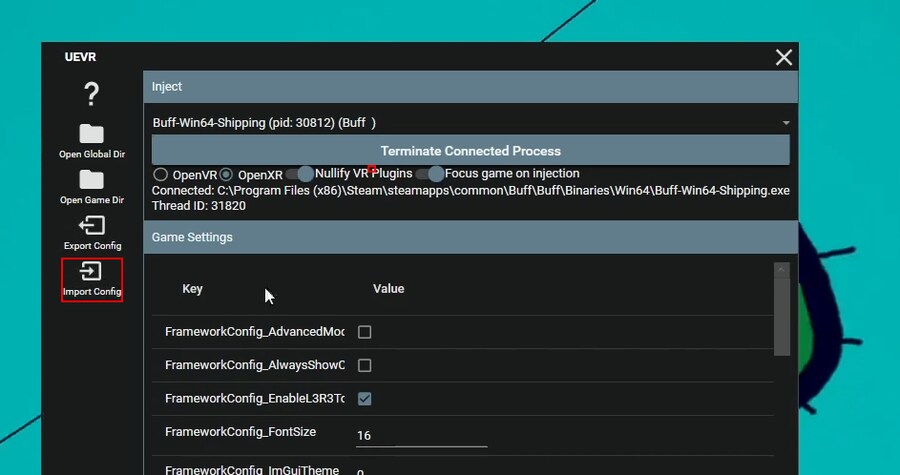Image resolution: width=900 pixels, height=475 pixels.
Task: Select the OpenVR radio button
Action: coord(160,175)
